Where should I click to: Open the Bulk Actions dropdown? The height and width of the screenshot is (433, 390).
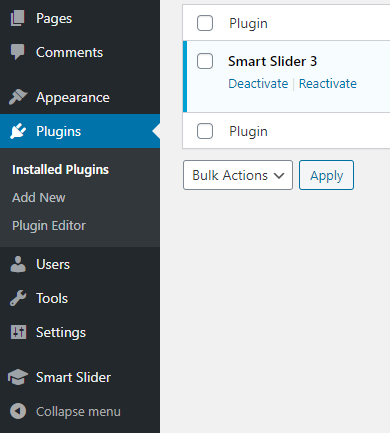tap(238, 175)
